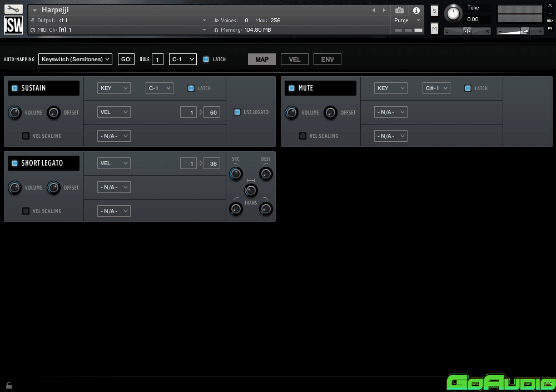
Task: Switch to the ENV tab
Action: tap(327, 59)
